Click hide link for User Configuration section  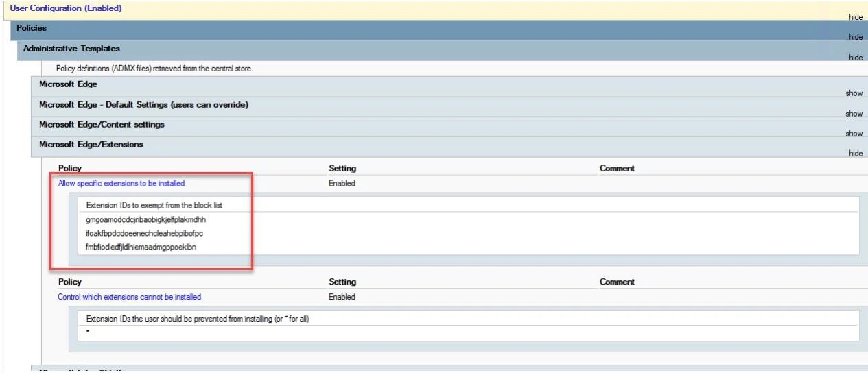coord(855,17)
